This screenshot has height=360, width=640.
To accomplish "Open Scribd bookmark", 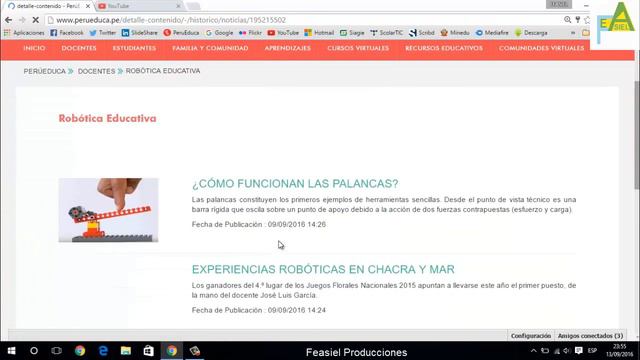I will click(422, 33).
